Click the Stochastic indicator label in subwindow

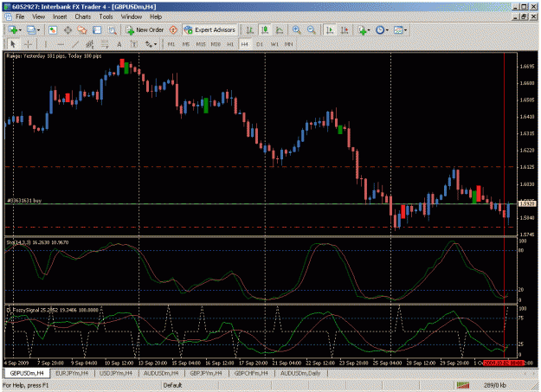(37, 242)
